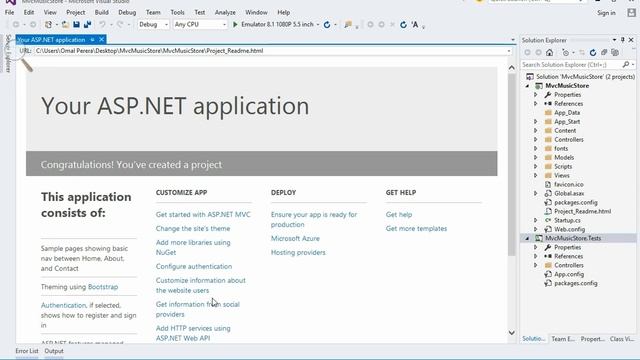This screenshot has height=360, width=640.
Task: Open the Output tab at bottom
Action: (x=54, y=351)
